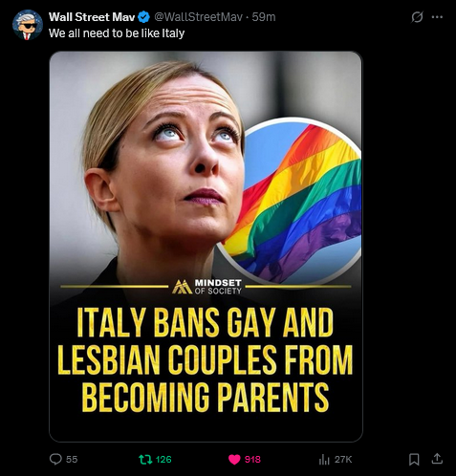Repost using the green retweet icon
The image size is (456, 476).
point(145,459)
